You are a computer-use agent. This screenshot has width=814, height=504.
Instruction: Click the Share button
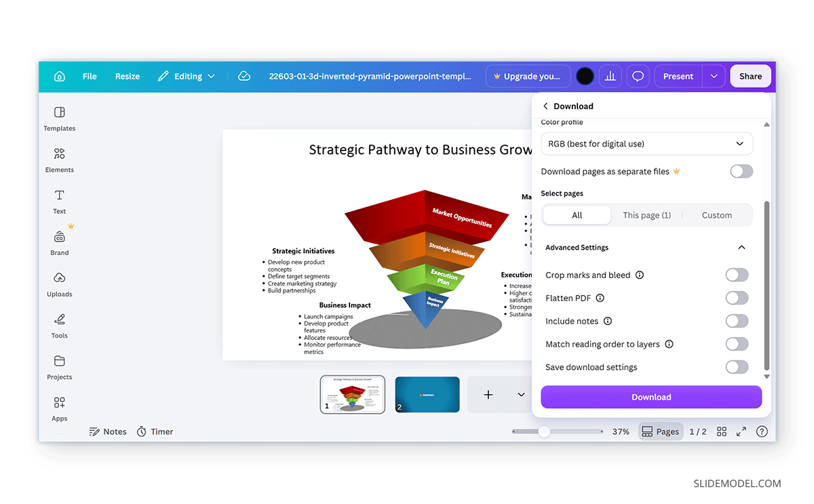pyautogui.click(x=750, y=77)
